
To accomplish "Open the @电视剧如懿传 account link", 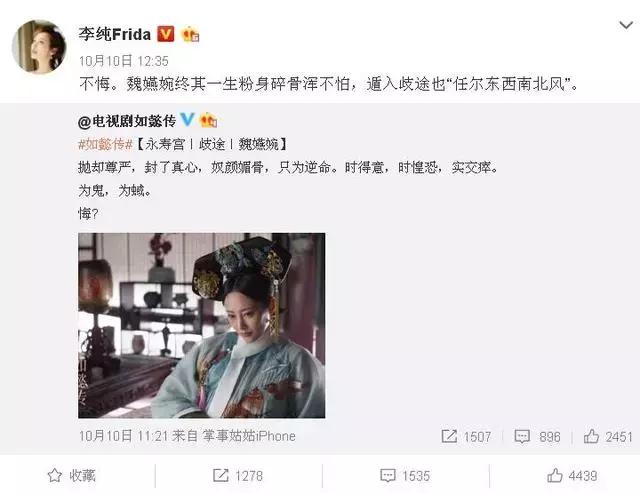I will point(127,121).
